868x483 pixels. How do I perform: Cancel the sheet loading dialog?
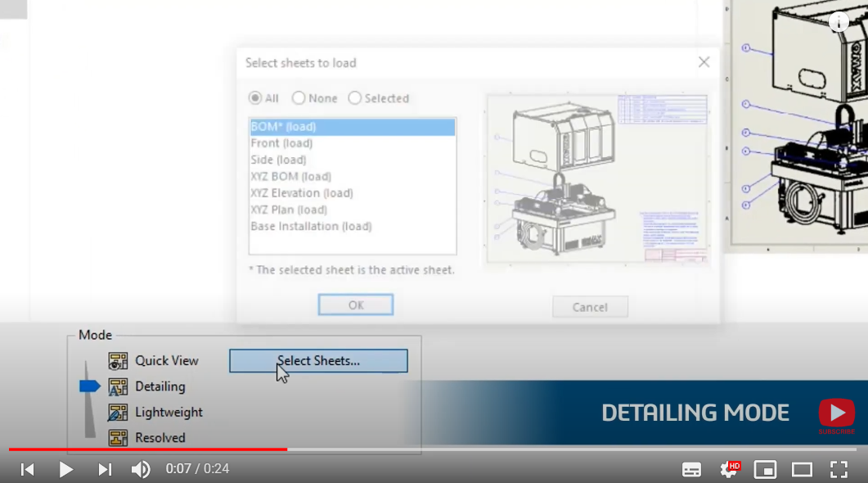590,306
